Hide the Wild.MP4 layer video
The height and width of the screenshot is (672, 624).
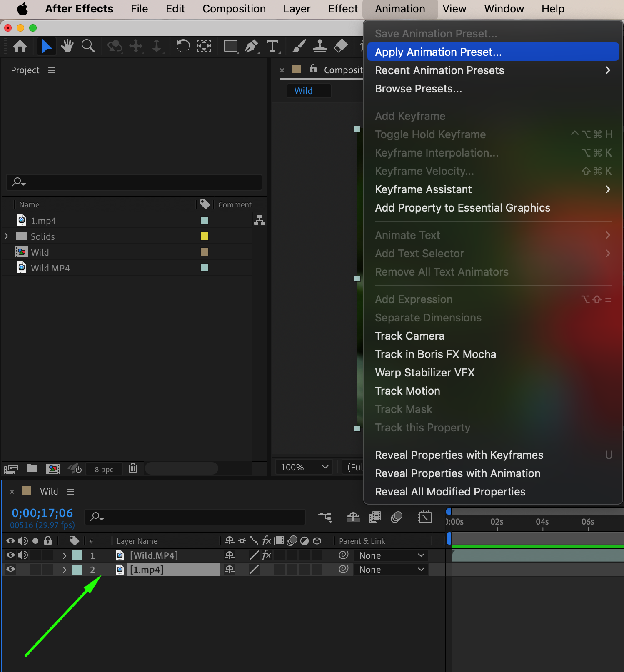pos(10,555)
